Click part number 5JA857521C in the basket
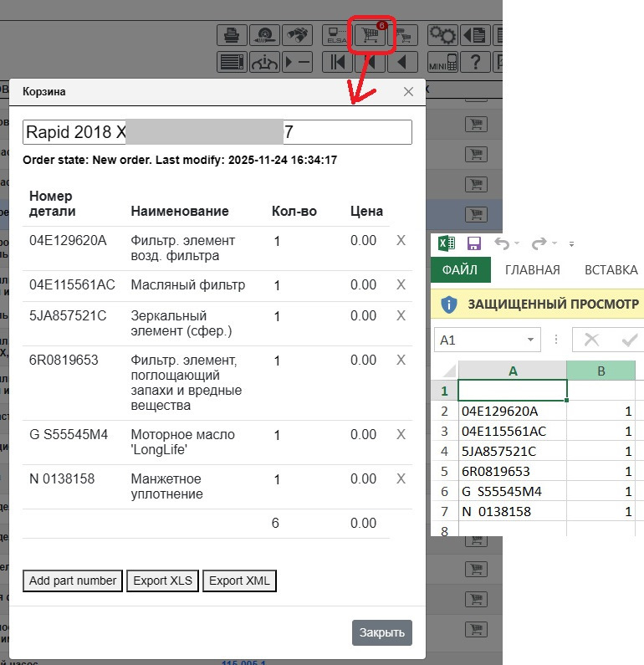Screen dimensions: 644x665 pyautogui.click(x=68, y=315)
